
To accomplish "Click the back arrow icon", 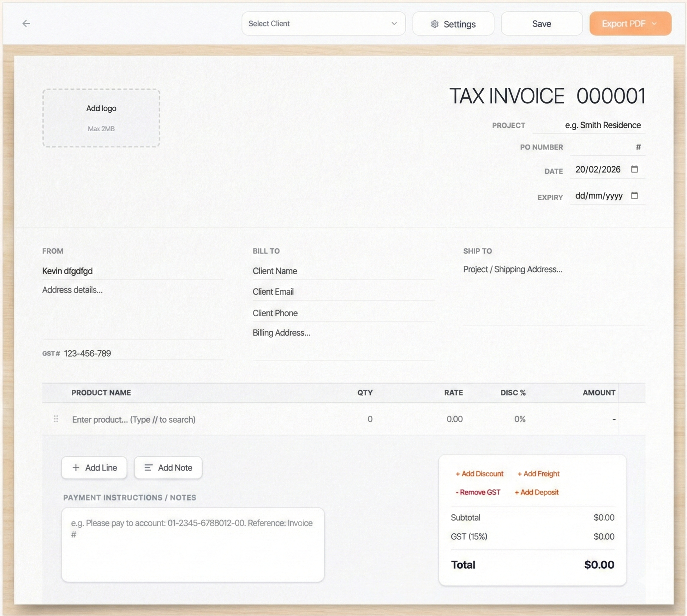I will pyautogui.click(x=27, y=23).
